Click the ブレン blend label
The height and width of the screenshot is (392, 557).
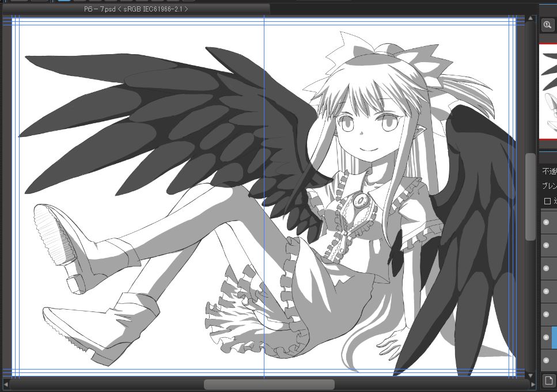(x=550, y=185)
